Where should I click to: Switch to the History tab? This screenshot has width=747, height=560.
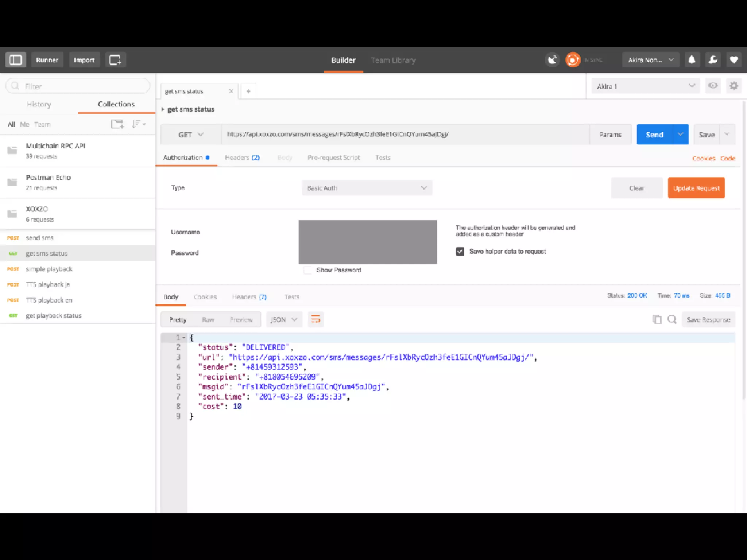(x=39, y=104)
